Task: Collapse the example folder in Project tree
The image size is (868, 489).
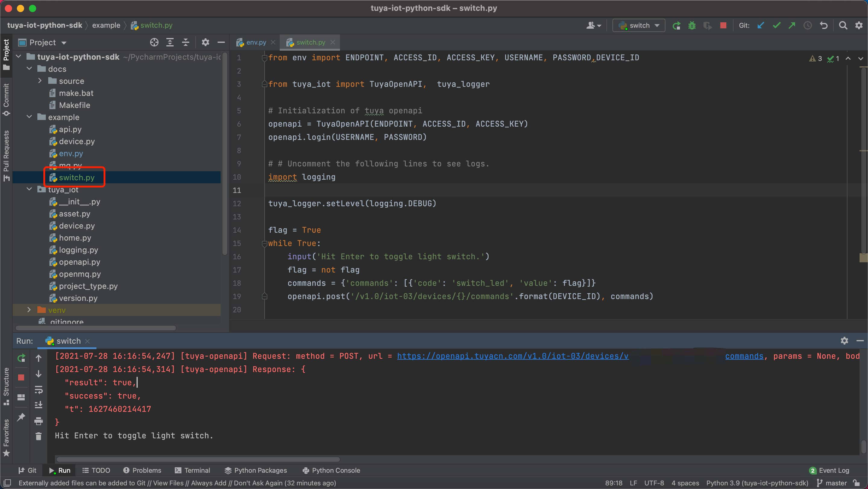Action: coord(29,117)
